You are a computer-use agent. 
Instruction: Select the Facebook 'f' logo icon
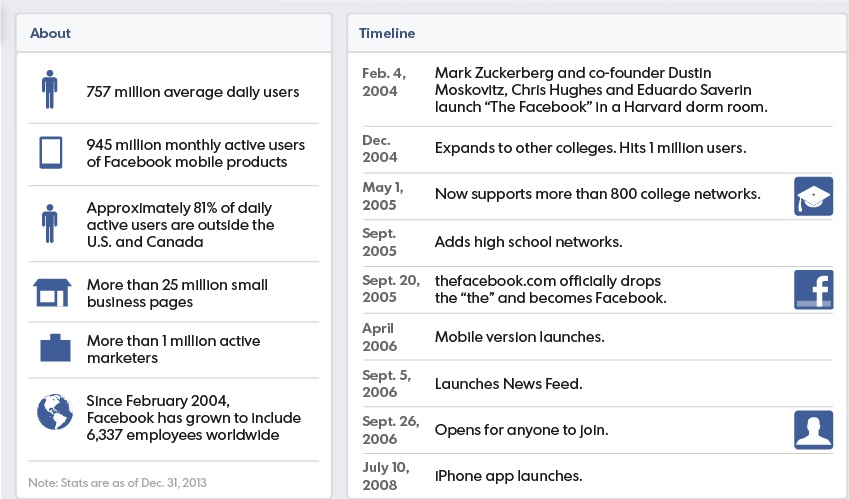813,290
